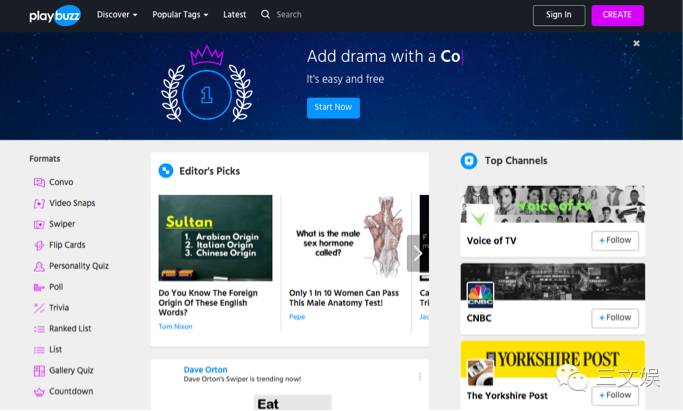Click the List format icon

(x=39, y=350)
